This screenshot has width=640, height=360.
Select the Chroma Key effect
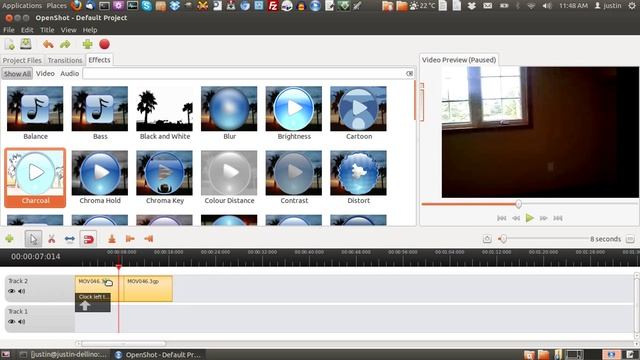164,178
